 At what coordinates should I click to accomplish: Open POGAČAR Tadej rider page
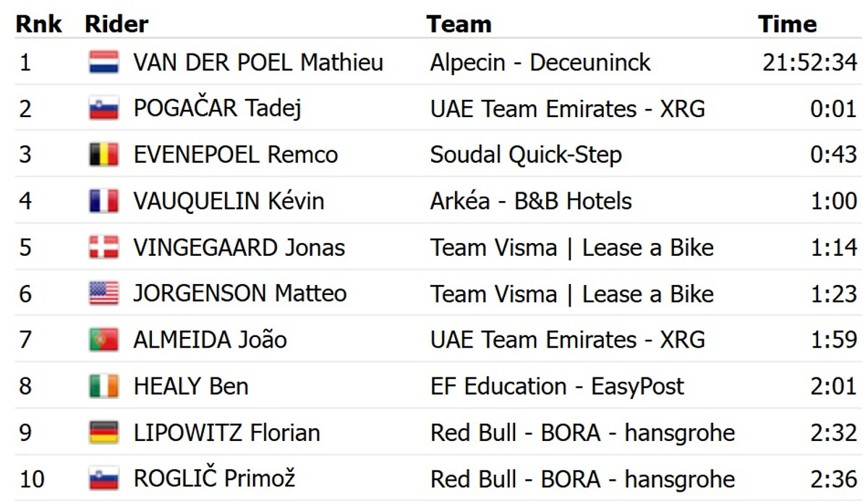(x=217, y=108)
